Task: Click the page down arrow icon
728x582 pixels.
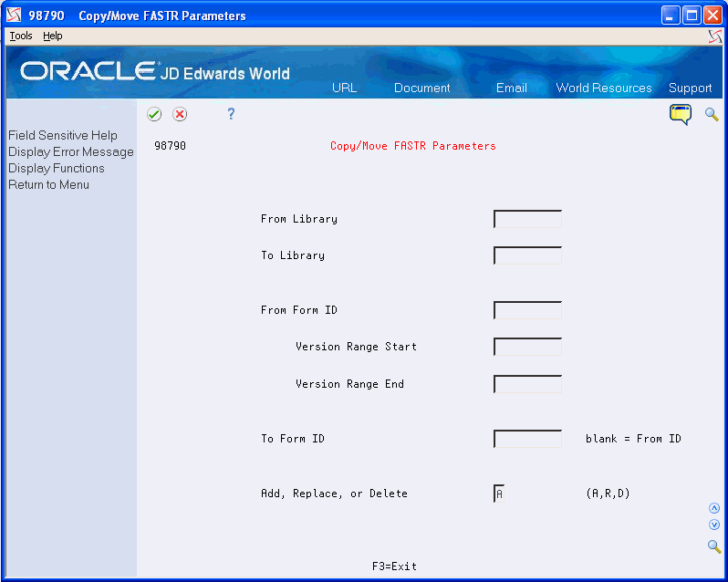Action: [x=714, y=525]
